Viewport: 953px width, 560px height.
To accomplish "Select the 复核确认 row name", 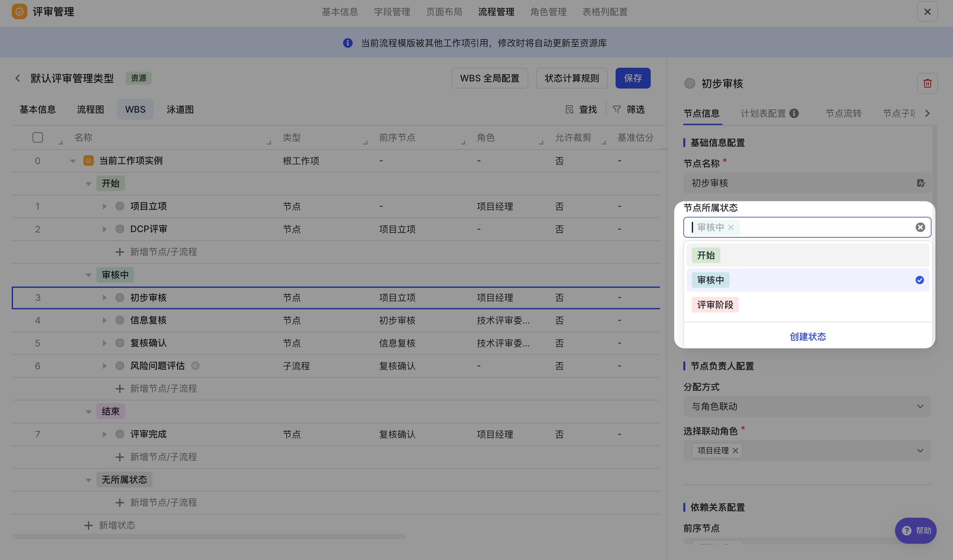I will (x=148, y=343).
